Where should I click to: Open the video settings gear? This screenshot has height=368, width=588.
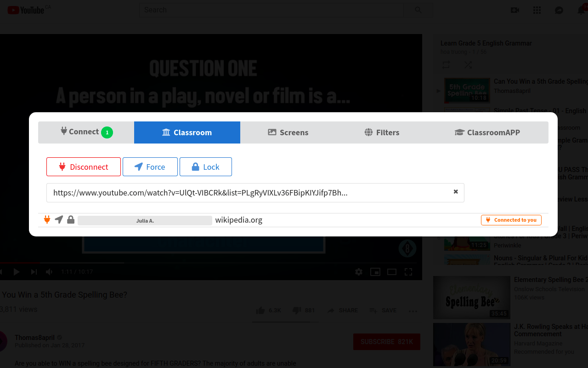[x=359, y=272]
